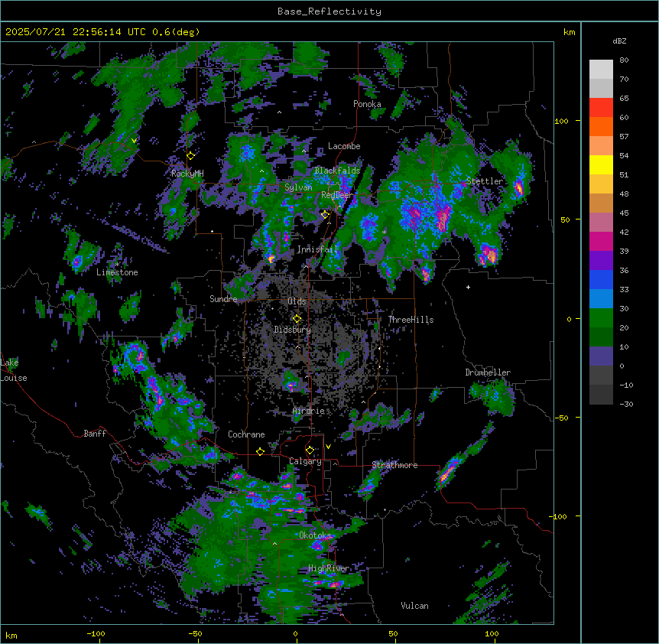Click the -50 tick on right axis
The height and width of the screenshot is (644, 659).
pos(561,418)
